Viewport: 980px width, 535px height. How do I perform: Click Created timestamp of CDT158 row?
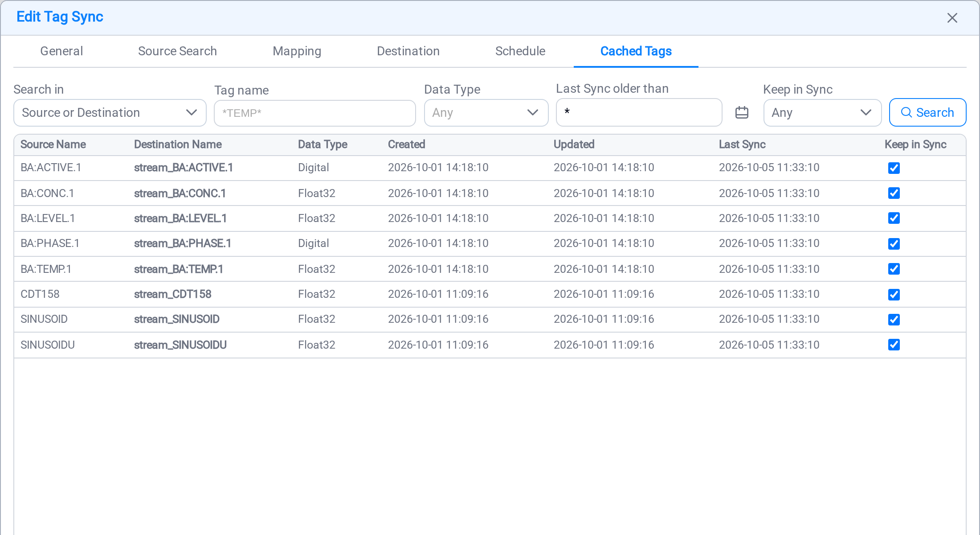[438, 294]
